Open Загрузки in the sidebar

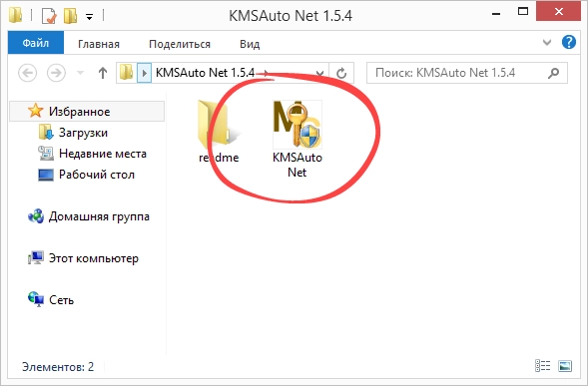[83, 133]
